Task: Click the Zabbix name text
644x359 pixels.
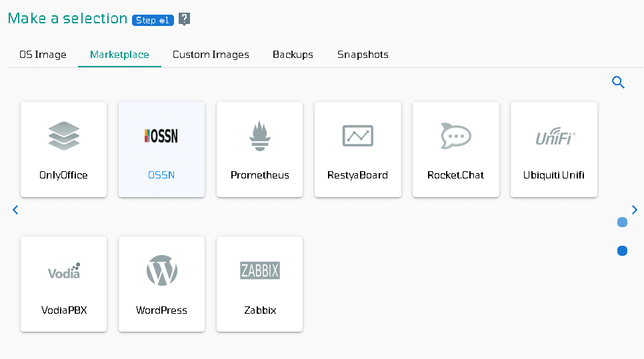Action: (260, 310)
